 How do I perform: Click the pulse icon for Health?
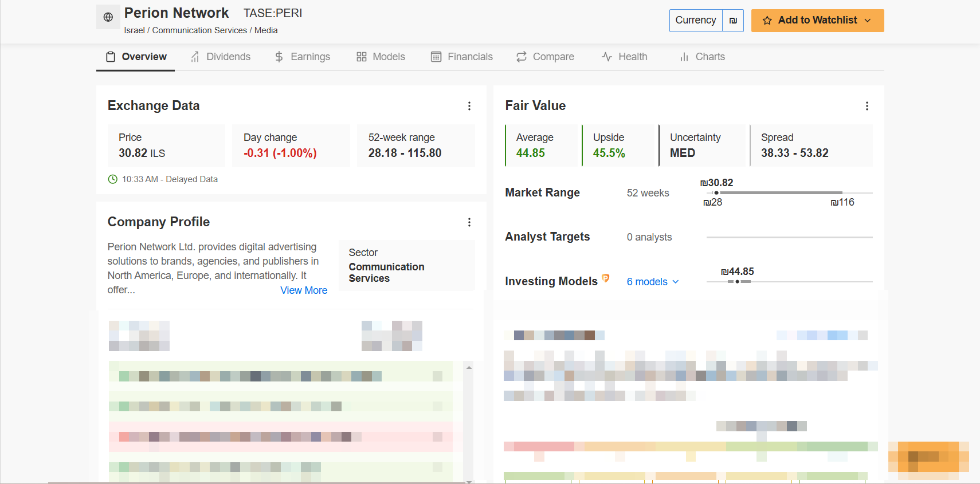607,57
